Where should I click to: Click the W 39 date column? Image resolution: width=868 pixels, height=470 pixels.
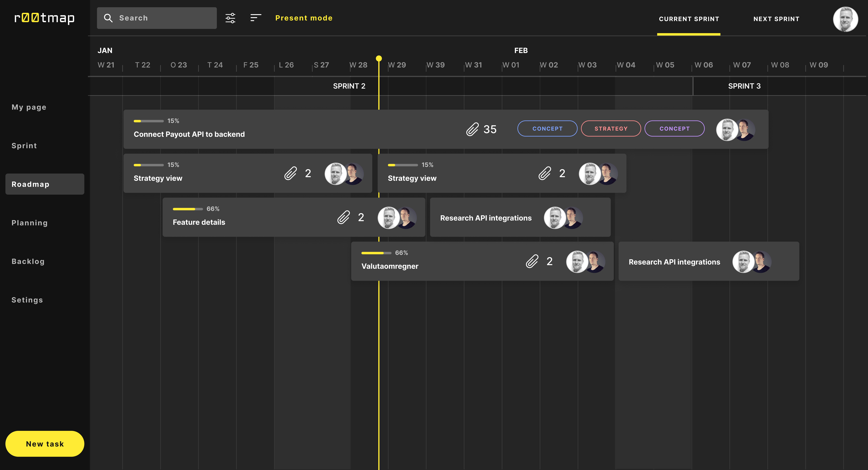coord(435,65)
